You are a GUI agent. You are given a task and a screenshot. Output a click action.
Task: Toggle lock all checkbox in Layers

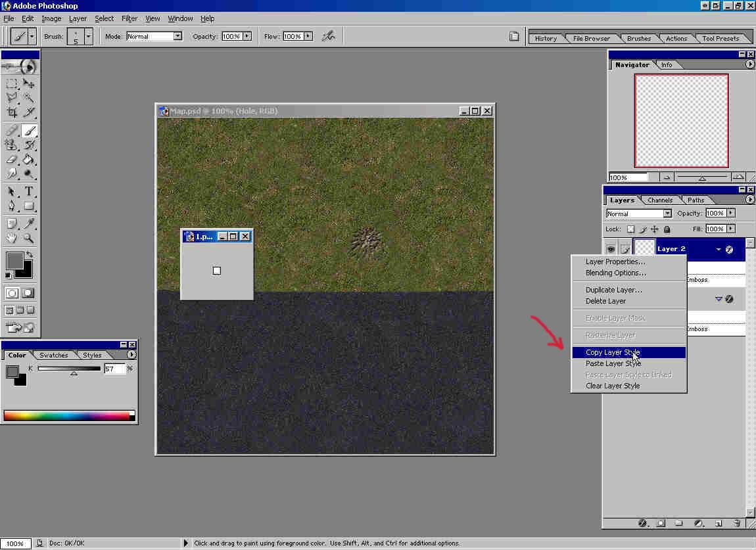tap(667, 229)
